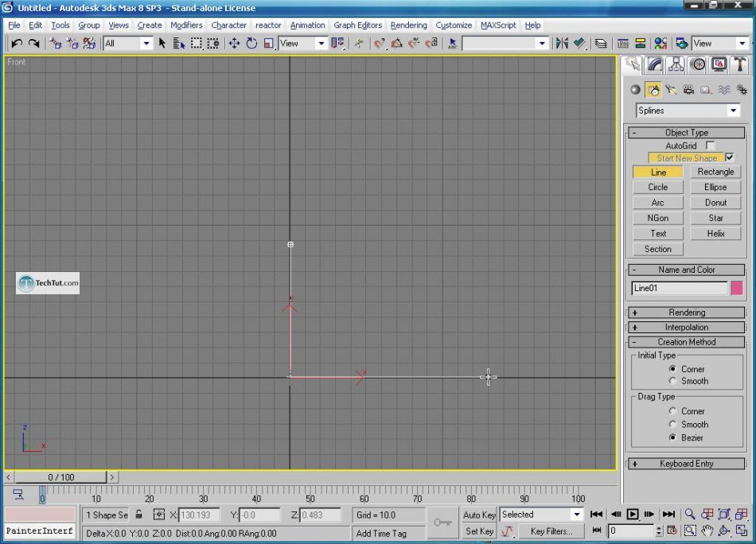The width and height of the screenshot is (756, 544).
Task: Select Initial Type Corner radio button
Action: click(672, 368)
